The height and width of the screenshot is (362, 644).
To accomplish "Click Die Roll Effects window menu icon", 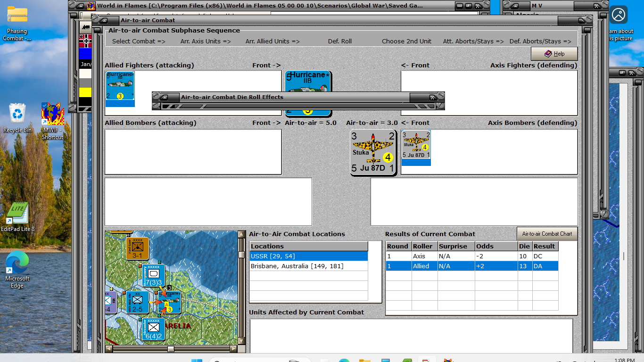I will click(x=164, y=97).
